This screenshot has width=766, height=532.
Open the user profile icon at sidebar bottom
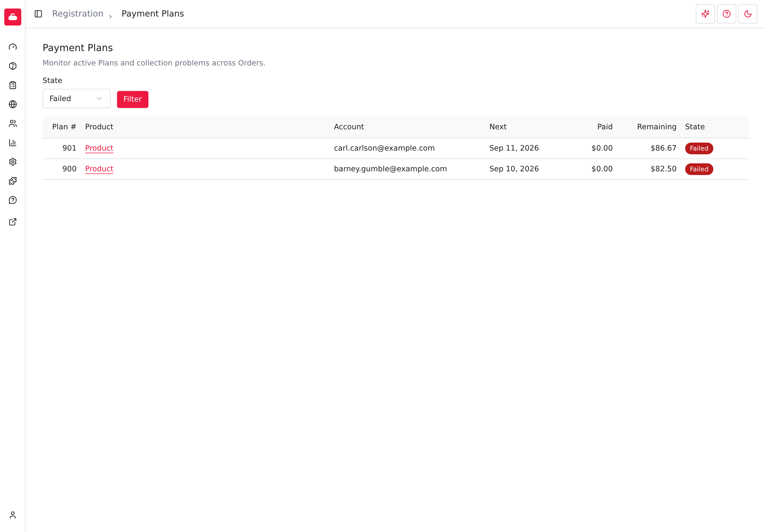[13, 515]
